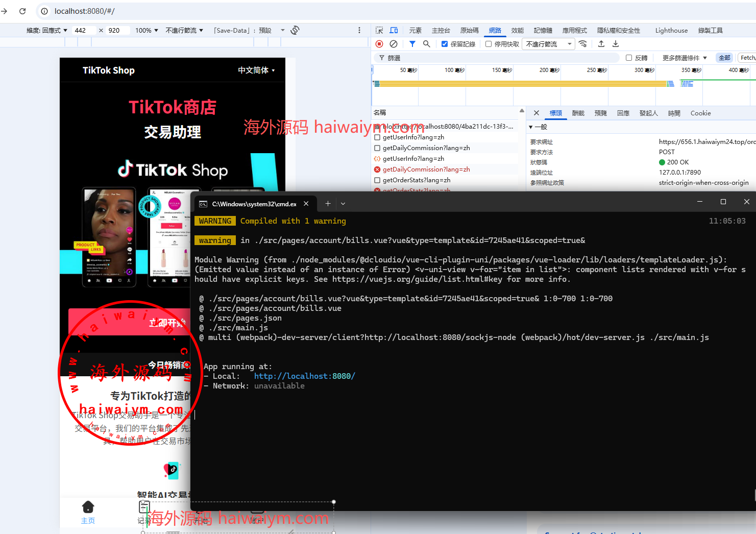Switch to the 主控台 console tab
756x534 pixels.
[441, 31]
